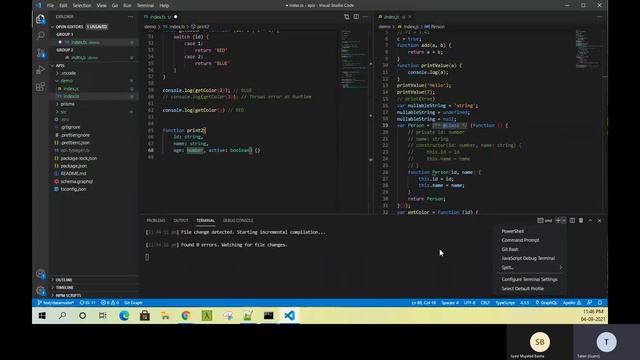Open schema.graphql in the file tree
This screenshot has height=360, width=640.
(x=76, y=181)
